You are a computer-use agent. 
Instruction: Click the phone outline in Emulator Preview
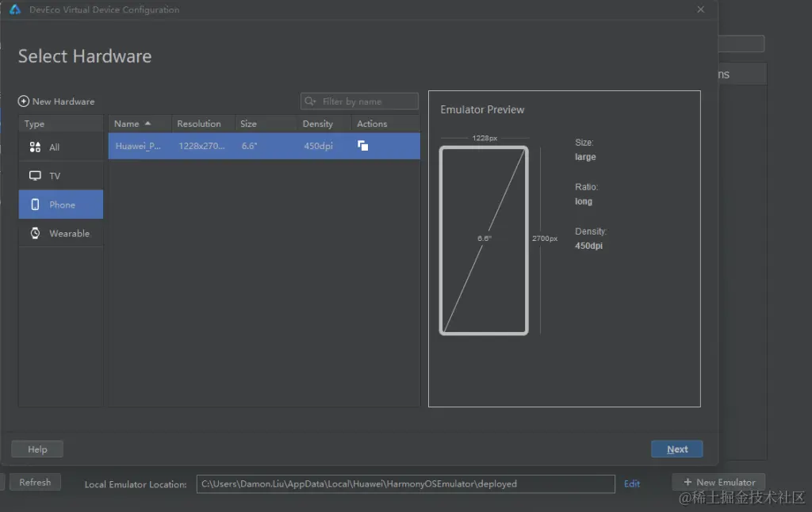[484, 240]
